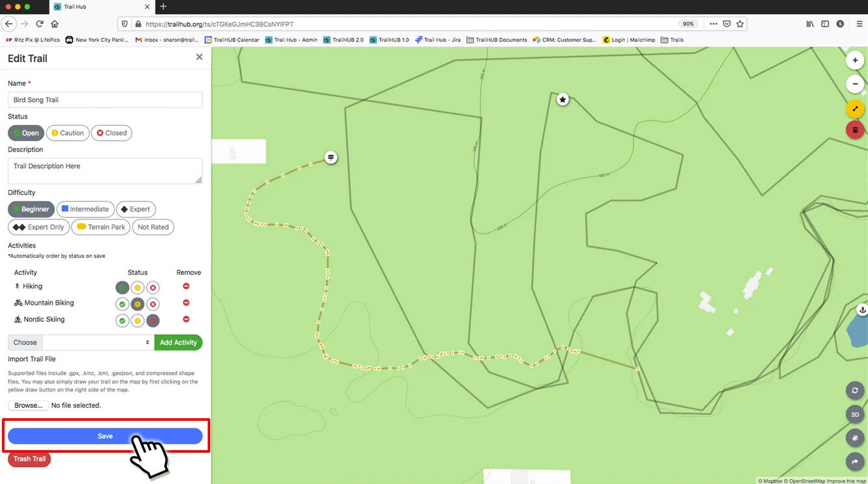The image size is (868, 484).
Task: Click the trail Name input field
Action: pyautogui.click(x=105, y=100)
